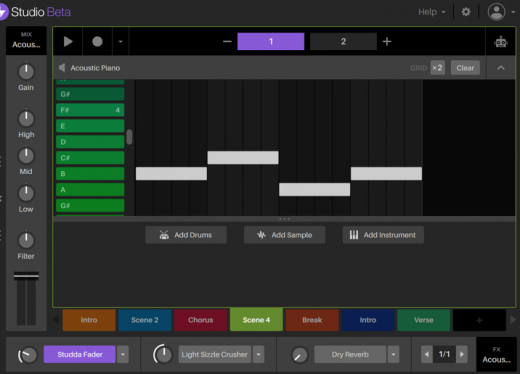This screenshot has width=520, height=374.
Task: Switch to the Scene 2 tab
Action: (x=145, y=320)
